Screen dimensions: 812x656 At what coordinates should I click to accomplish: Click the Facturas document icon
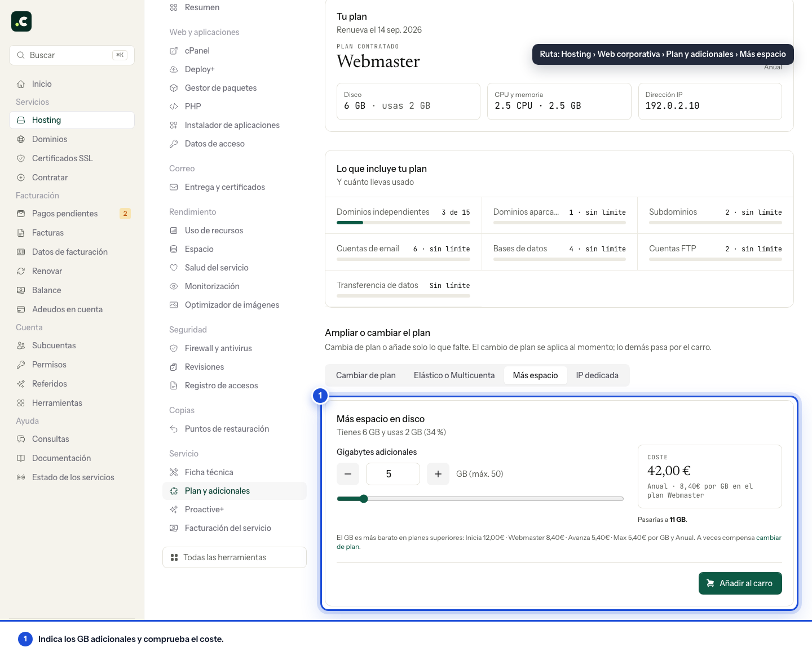[x=21, y=233]
